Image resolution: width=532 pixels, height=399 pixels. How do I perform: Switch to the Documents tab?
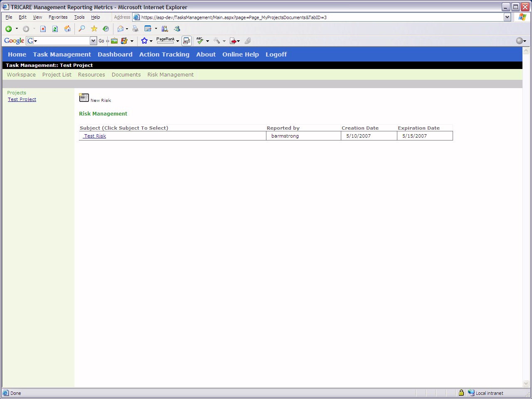(126, 75)
